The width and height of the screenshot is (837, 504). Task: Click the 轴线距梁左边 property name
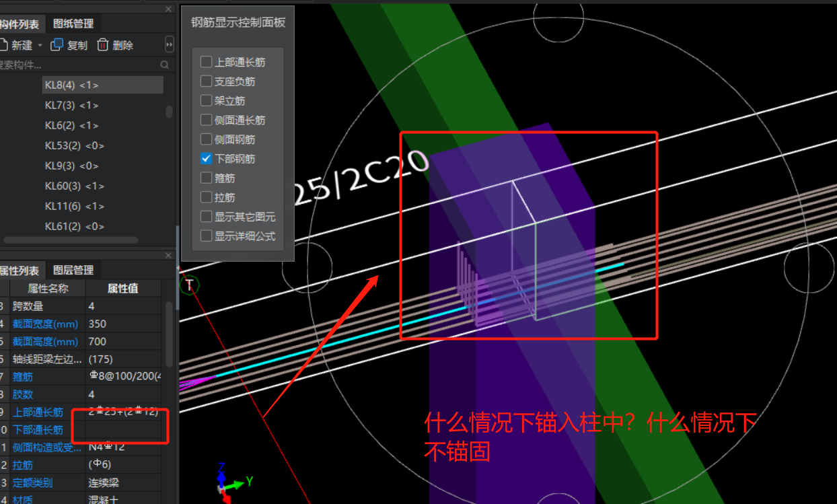coord(46,359)
